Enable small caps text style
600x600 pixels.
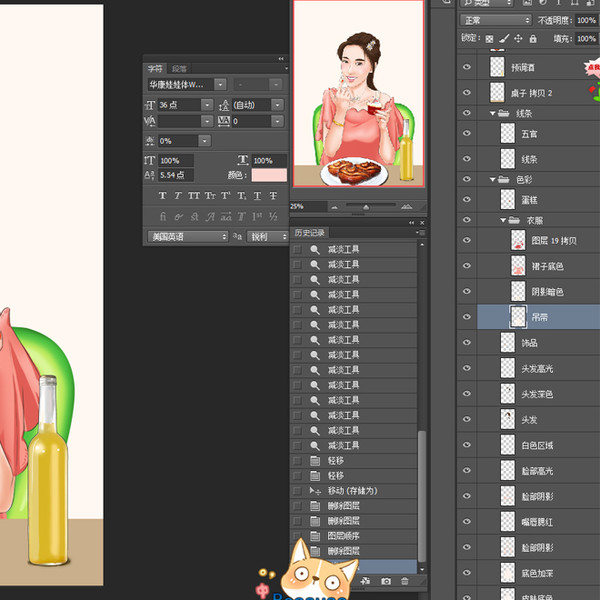(x=210, y=196)
